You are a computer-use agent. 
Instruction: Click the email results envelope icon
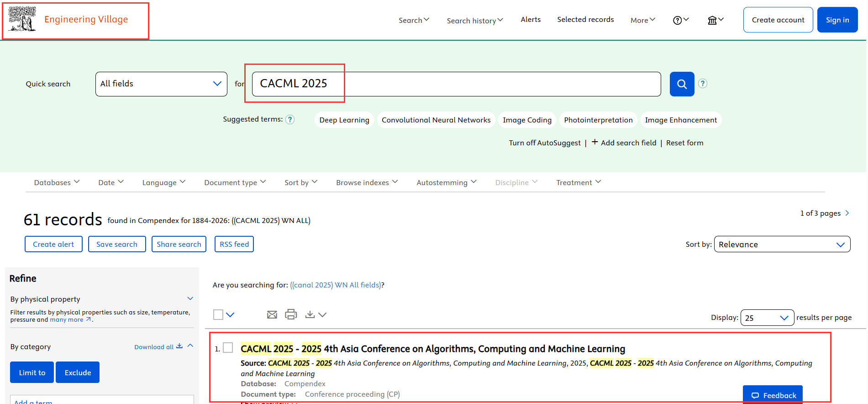pyautogui.click(x=272, y=314)
